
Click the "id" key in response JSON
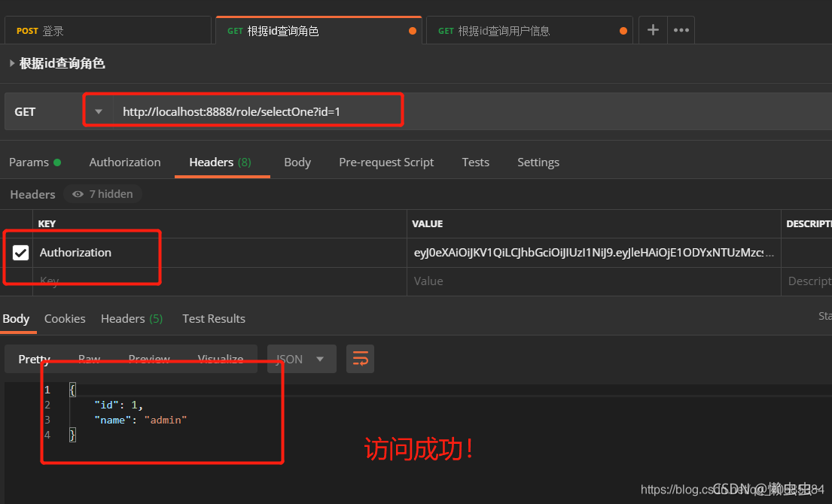(107, 405)
